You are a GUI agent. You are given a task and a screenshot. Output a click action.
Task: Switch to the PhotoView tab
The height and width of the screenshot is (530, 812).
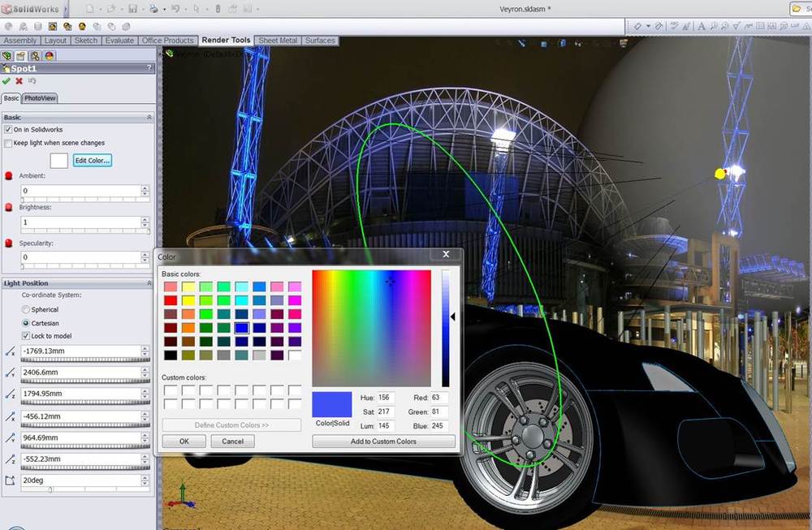pos(40,98)
